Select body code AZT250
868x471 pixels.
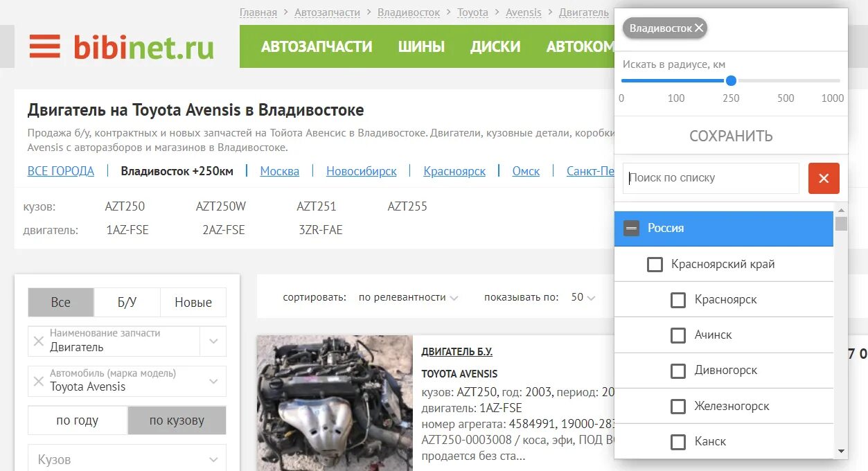coord(125,206)
